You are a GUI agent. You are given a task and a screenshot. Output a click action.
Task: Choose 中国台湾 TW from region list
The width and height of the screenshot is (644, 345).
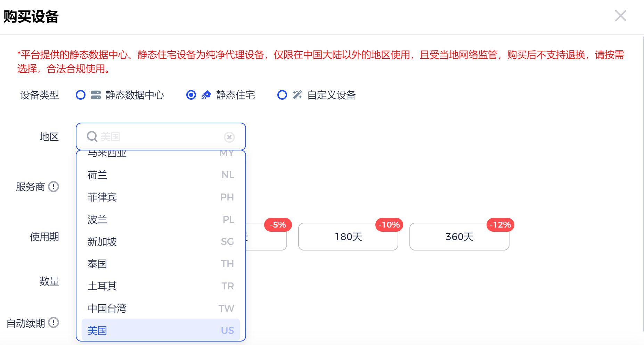[x=161, y=308]
